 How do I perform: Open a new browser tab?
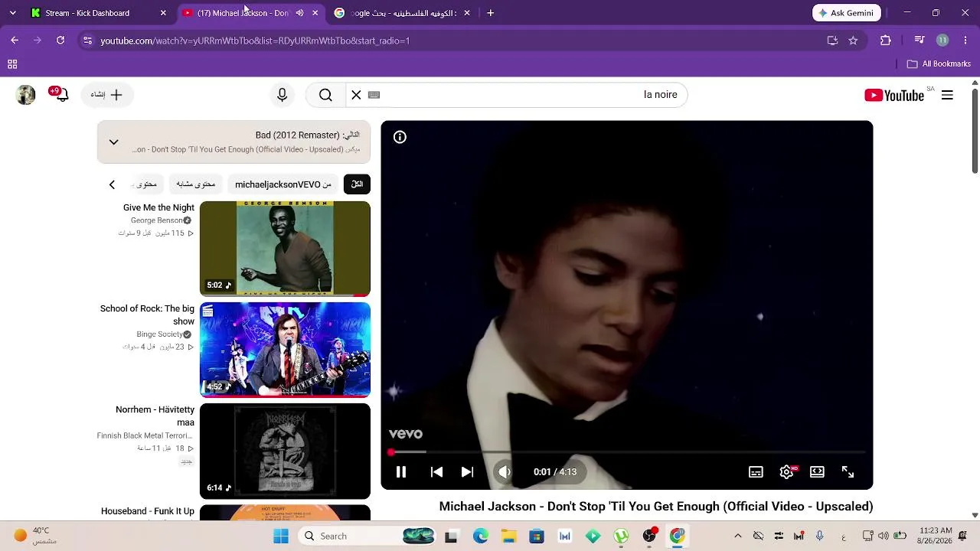[490, 13]
